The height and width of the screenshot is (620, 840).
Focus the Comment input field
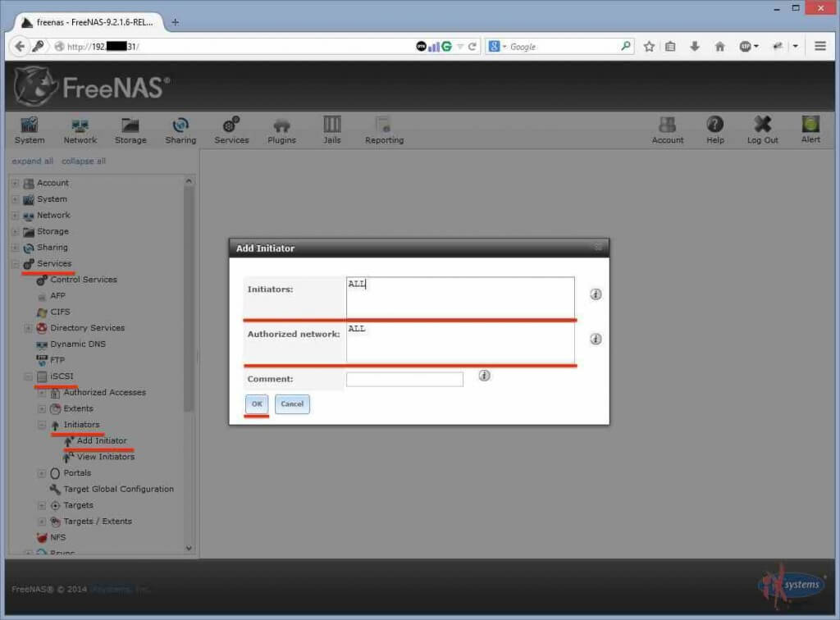(404, 379)
